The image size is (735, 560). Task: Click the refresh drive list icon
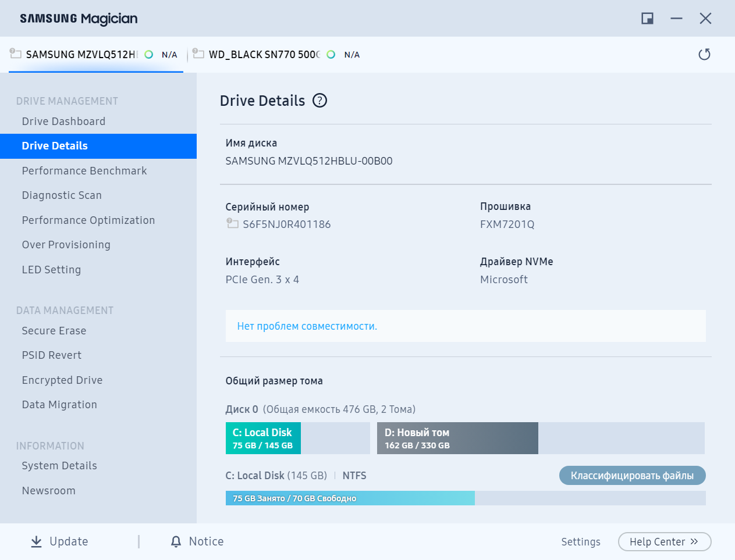coord(704,54)
